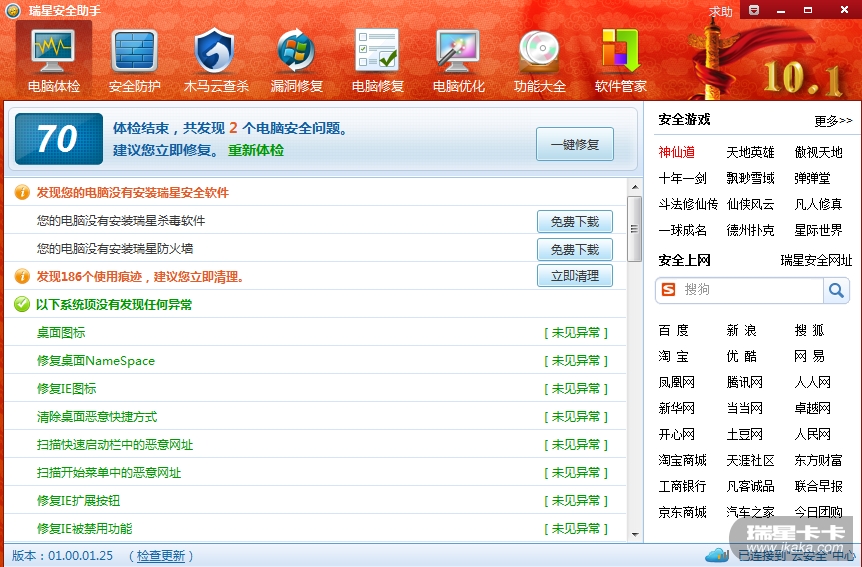
Task: Open the 电脑体检 computer checkup icon
Action: [x=54, y=59]
